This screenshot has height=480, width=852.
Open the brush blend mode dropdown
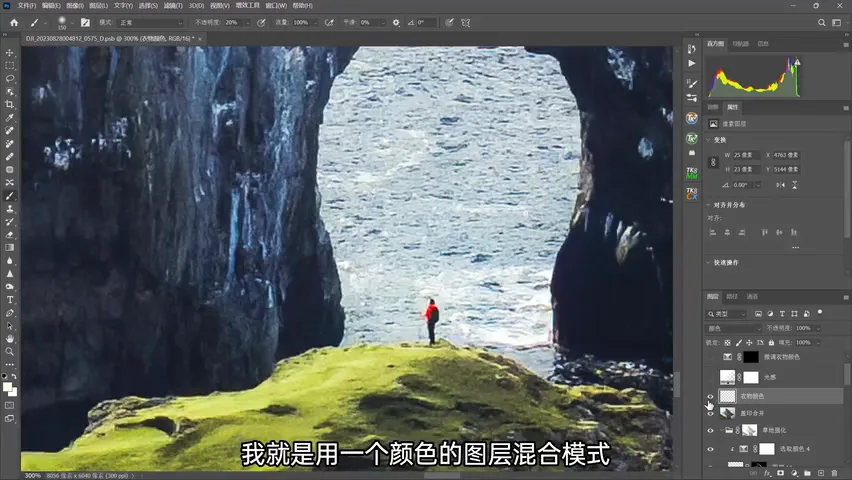pyautogui.click(x=151, y=22)
